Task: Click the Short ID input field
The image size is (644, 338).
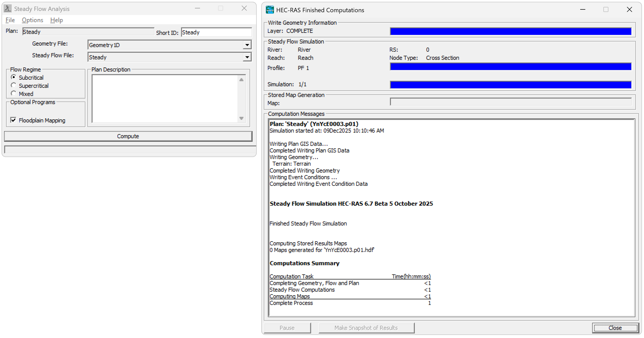Action: (217, 32)
